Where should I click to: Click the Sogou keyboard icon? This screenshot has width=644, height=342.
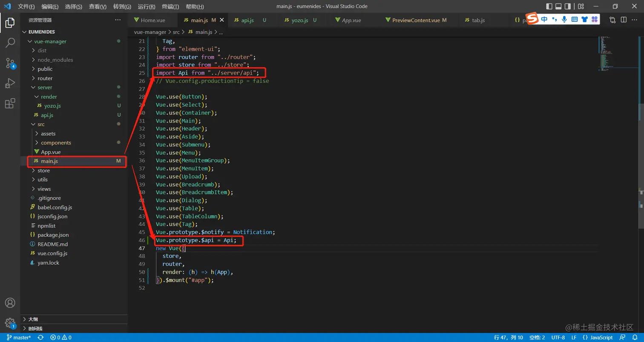click(574, 19)
